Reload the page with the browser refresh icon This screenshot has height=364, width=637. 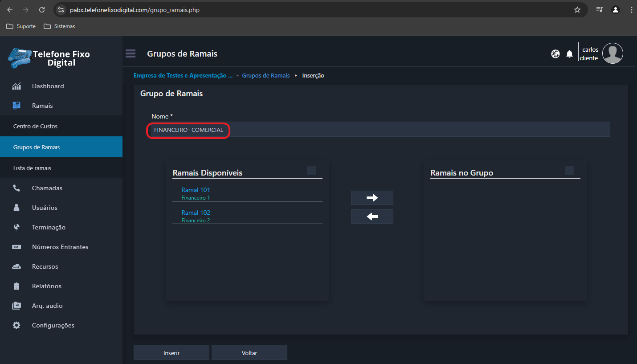tap(42, 10)
